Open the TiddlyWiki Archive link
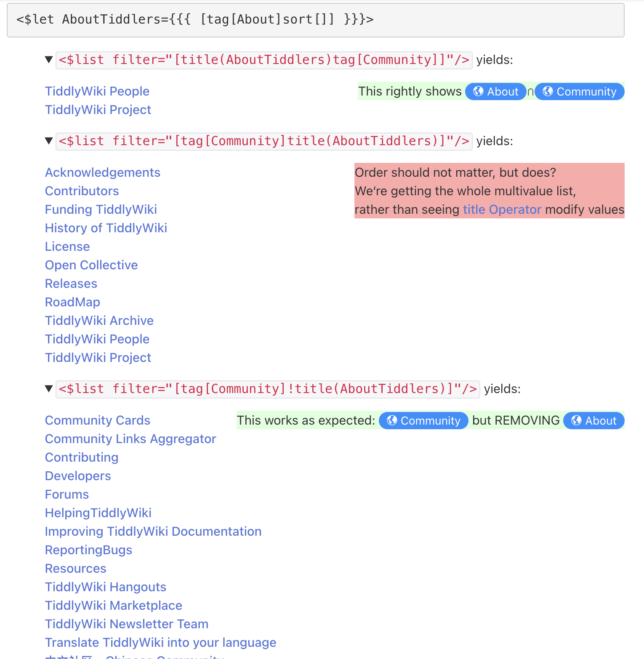The width and height of the screenshot is (644, 659). point(99,321)
